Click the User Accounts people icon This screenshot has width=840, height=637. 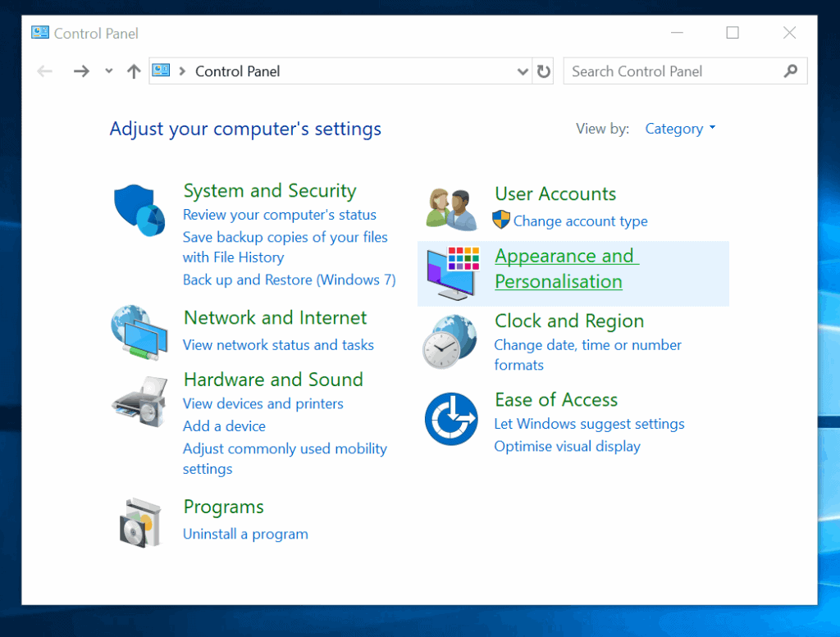(451, 209)
